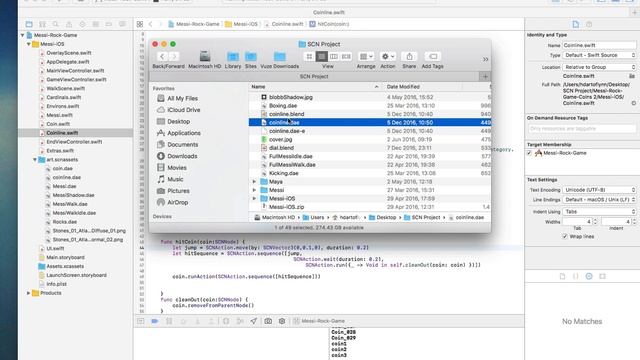Switch Finder to column view
Image resolution: width=640 pixels, height=360 pixels.
click(334, 56)
